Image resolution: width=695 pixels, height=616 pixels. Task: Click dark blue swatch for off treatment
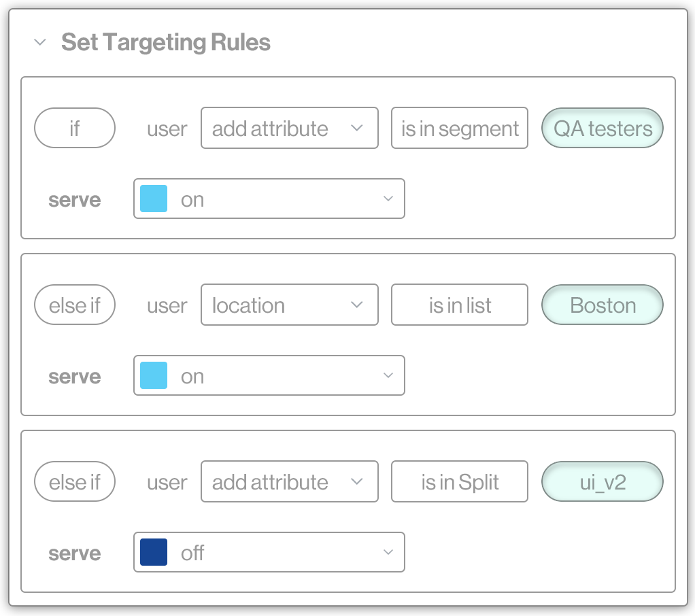coord(154,553)
